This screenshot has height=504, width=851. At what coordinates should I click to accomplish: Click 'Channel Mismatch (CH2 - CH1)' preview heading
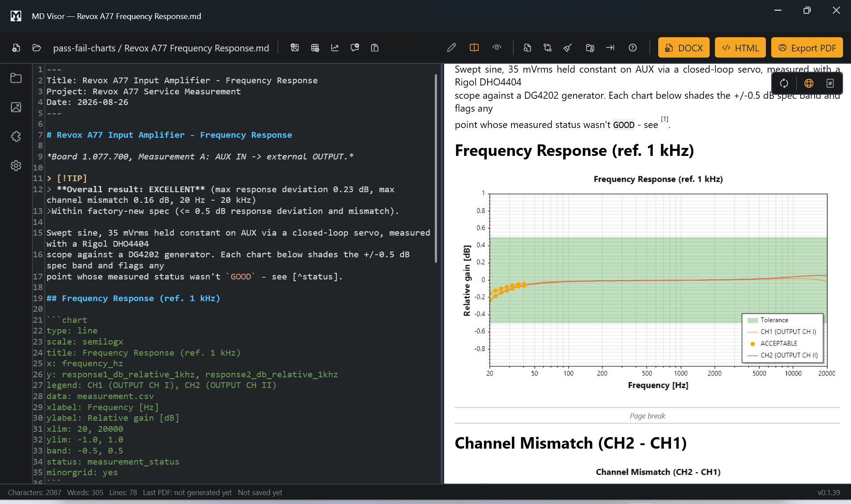571,443
